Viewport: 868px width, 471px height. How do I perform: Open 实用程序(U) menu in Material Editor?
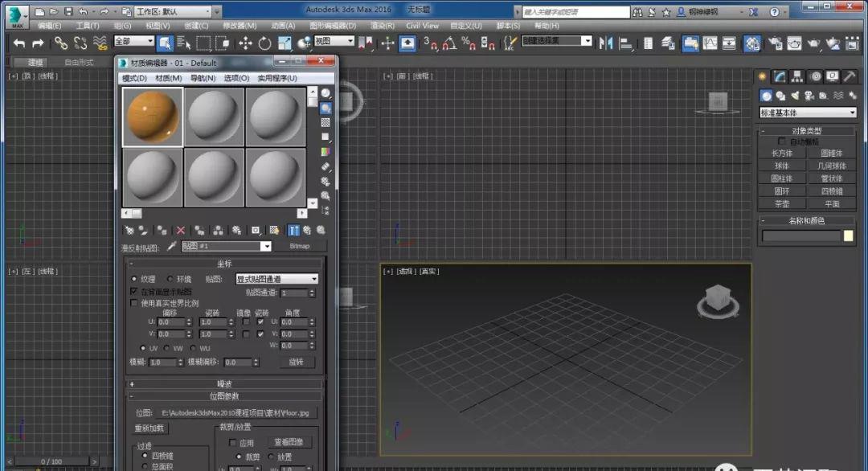tap(277, 78)
